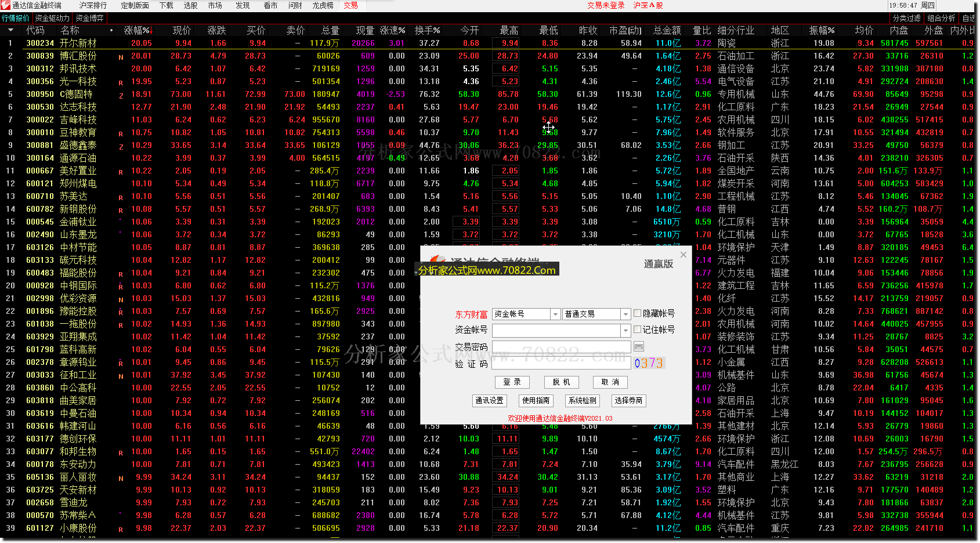
Task: Switch to the 资金博弈 tab
Action: point(89,18)
